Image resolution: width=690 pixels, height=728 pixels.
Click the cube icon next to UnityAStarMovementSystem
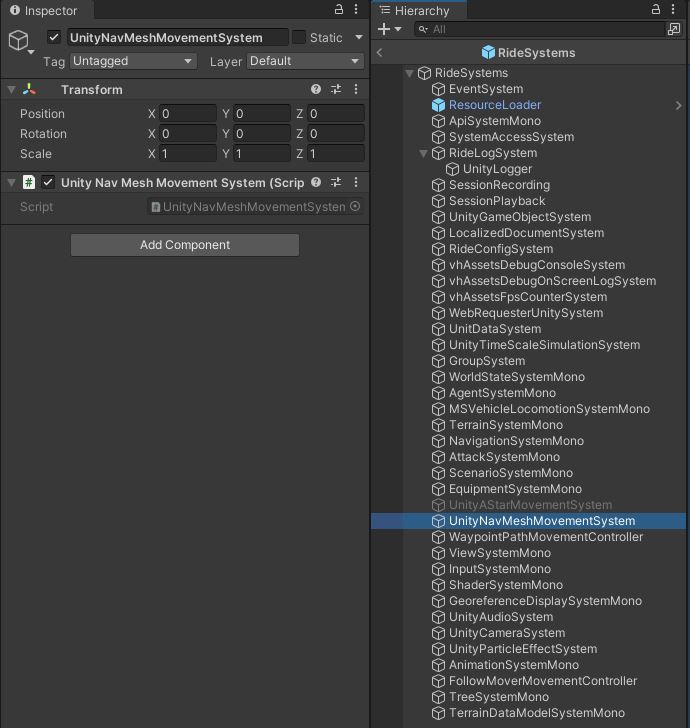coord(438,505)
